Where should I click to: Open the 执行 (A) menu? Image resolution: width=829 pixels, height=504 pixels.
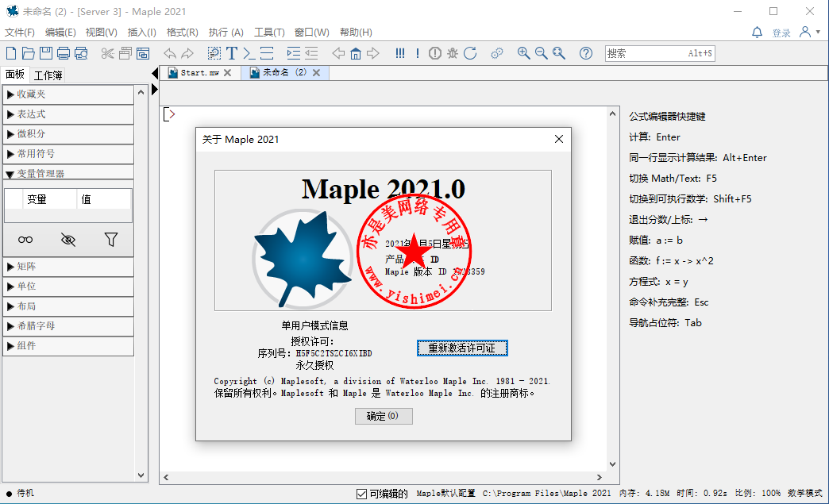[226, 33]
